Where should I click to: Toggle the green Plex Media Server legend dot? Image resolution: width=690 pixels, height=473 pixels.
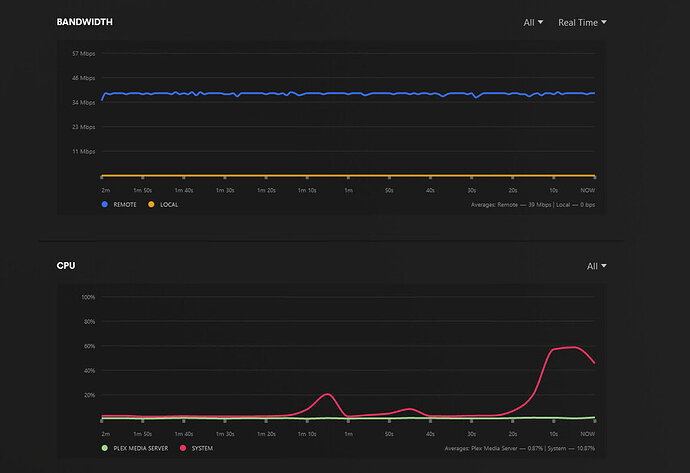coord(105,448)
